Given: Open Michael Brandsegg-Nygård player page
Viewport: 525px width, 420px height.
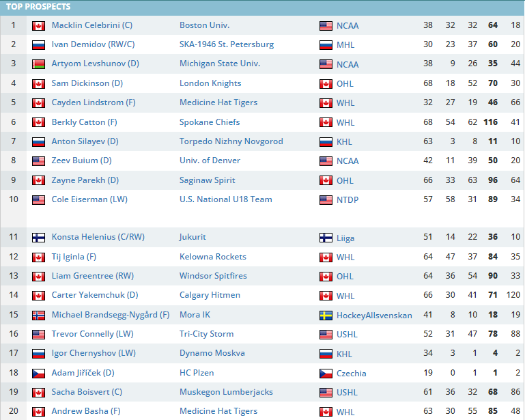Looking at the screenshot, I should 111,315.
